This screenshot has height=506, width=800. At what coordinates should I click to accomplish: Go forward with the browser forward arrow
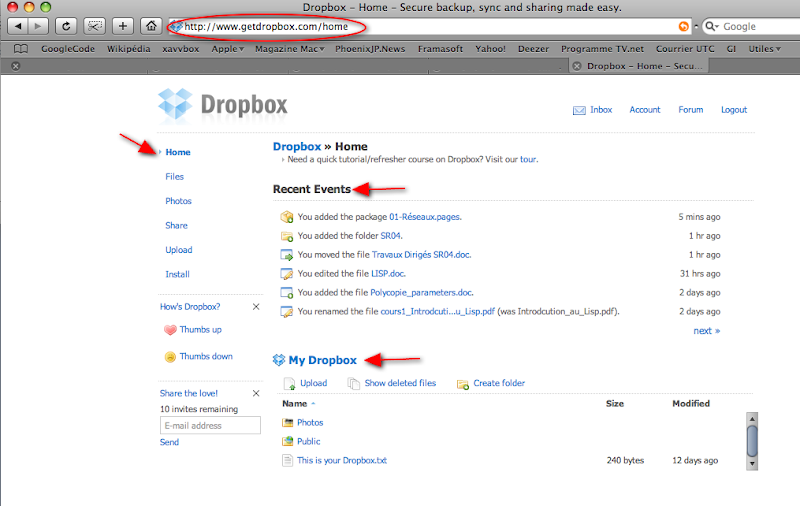[x=38, y=26]
